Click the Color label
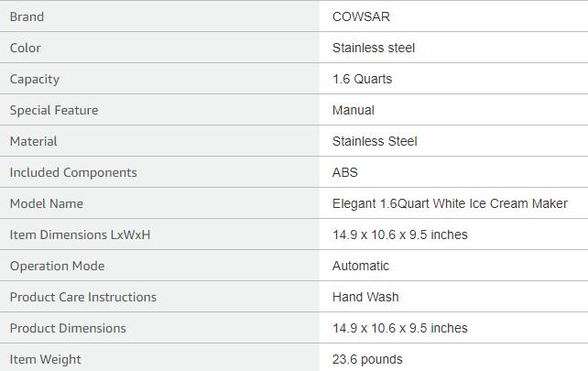Image resolution: width=588 pixels, height=371 pixels. 26,48
